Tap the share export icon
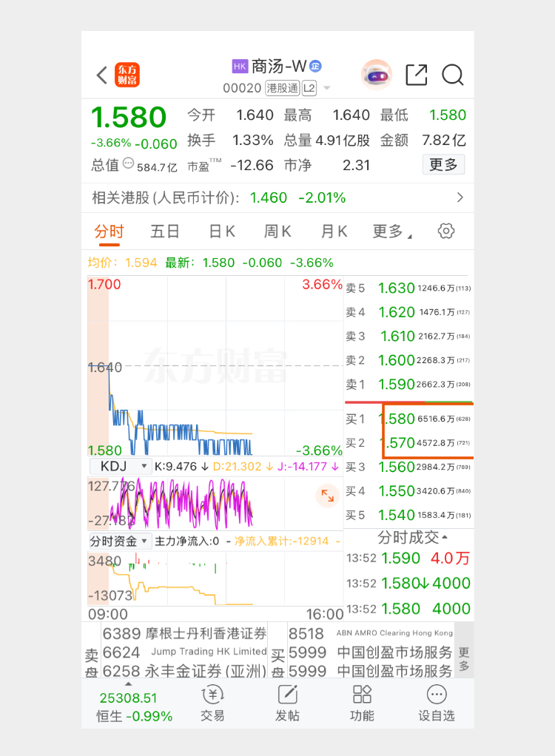 (x=417, y=75)
